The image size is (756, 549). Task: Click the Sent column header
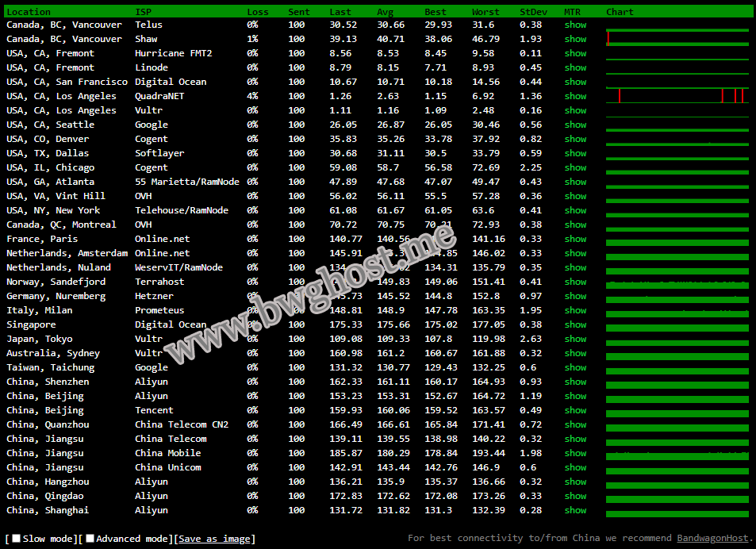click(x=299, y=12)
